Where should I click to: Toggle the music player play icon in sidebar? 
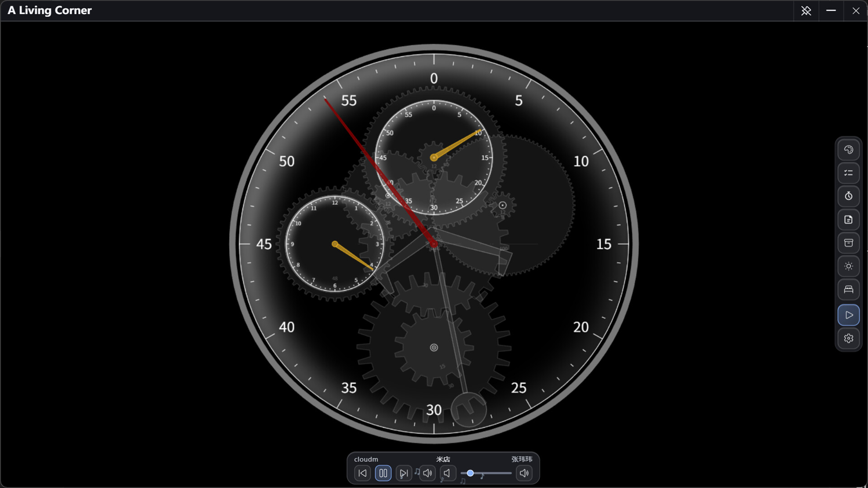coord(849,315)
